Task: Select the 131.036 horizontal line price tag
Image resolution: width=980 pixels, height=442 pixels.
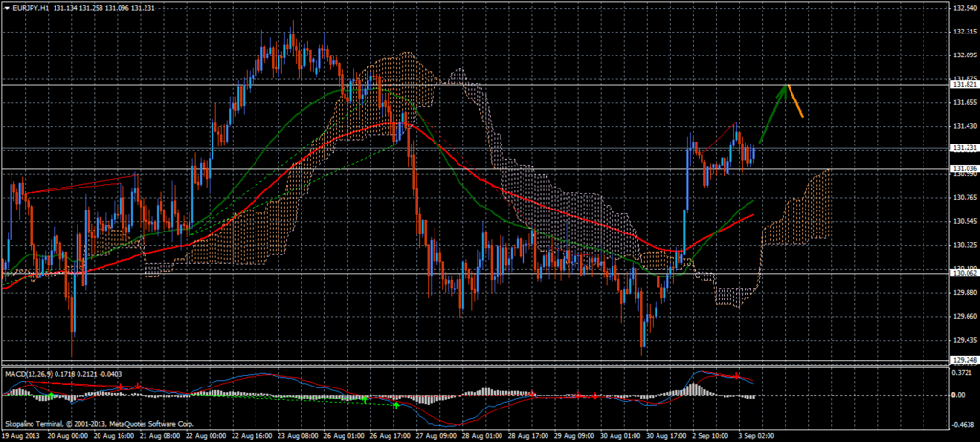Action: point(963,168)
